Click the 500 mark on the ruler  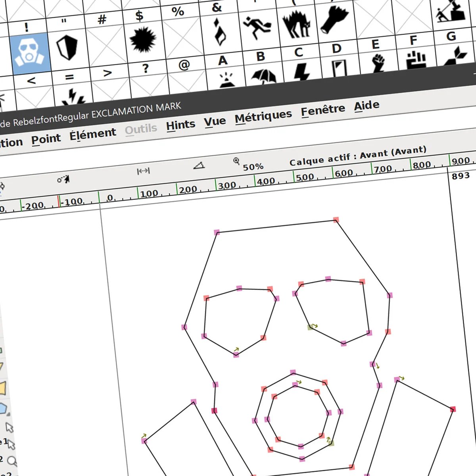[305, 177]
